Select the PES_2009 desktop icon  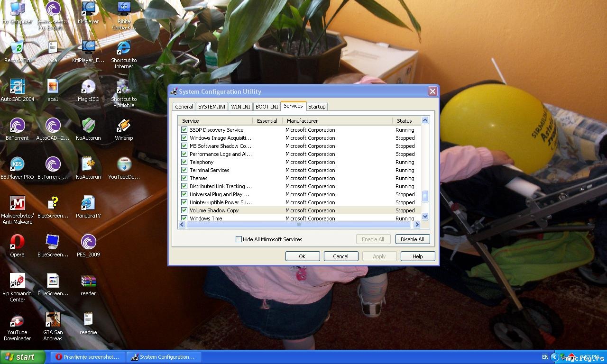[88, 246]
